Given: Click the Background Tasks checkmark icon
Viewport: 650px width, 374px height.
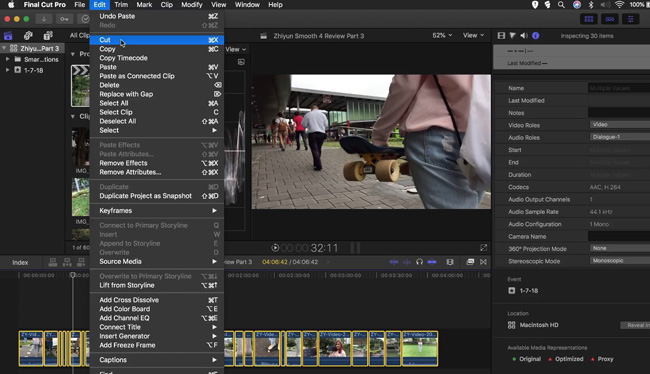Looking at the screenshot, I should [85, 19].
